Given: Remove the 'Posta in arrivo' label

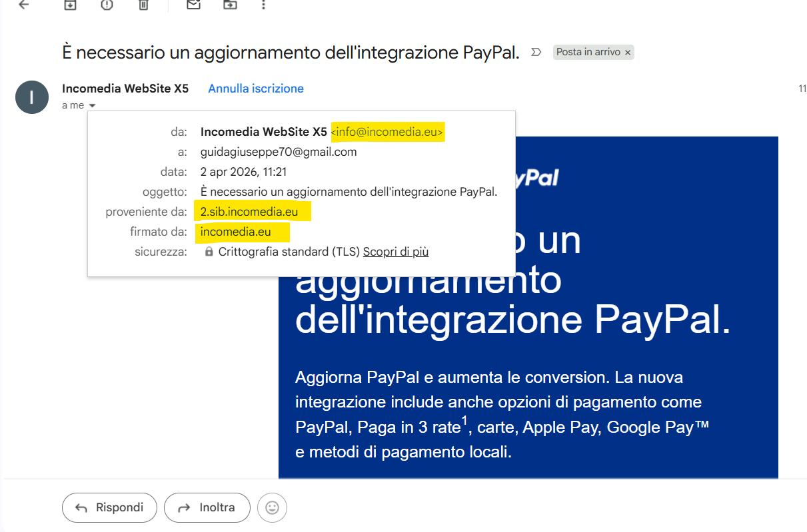Looking at the screenshot, I should point(628,53).
